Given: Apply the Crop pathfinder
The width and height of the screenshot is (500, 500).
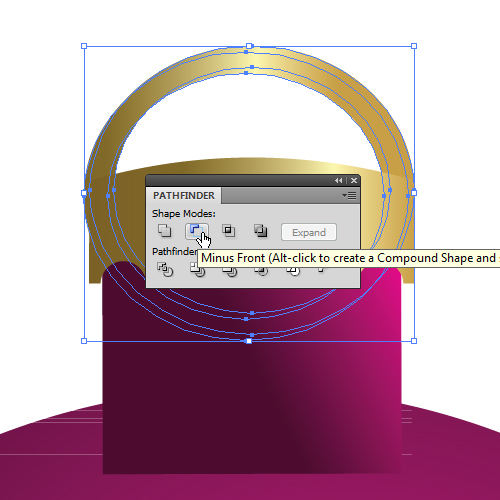Looking at the screenshot, I should (261, 272).
